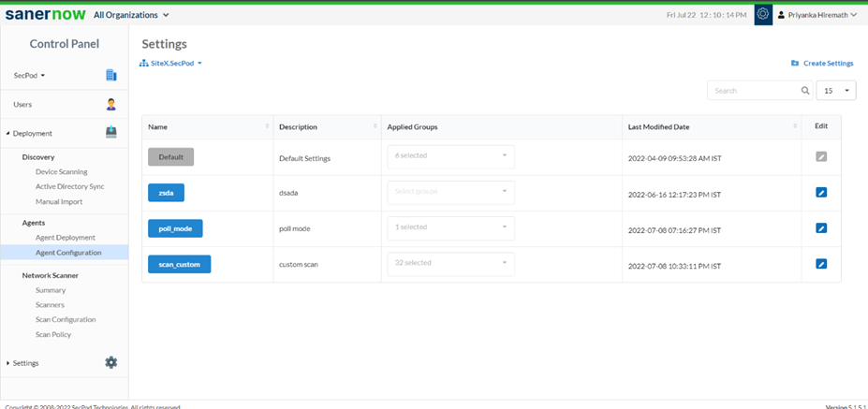Click the sidebar Settings gear icon
868x409 pixels.
(111, 362)
